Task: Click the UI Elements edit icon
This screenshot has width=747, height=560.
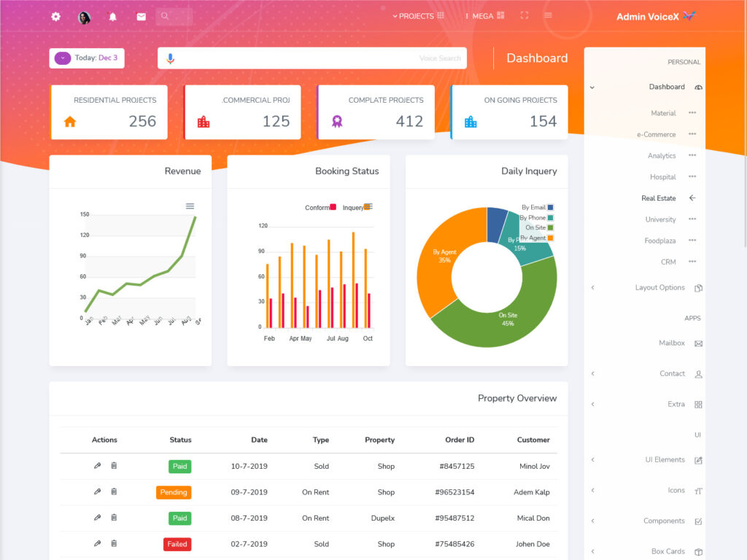Action: pyautogui.click(x=698, y=461)
